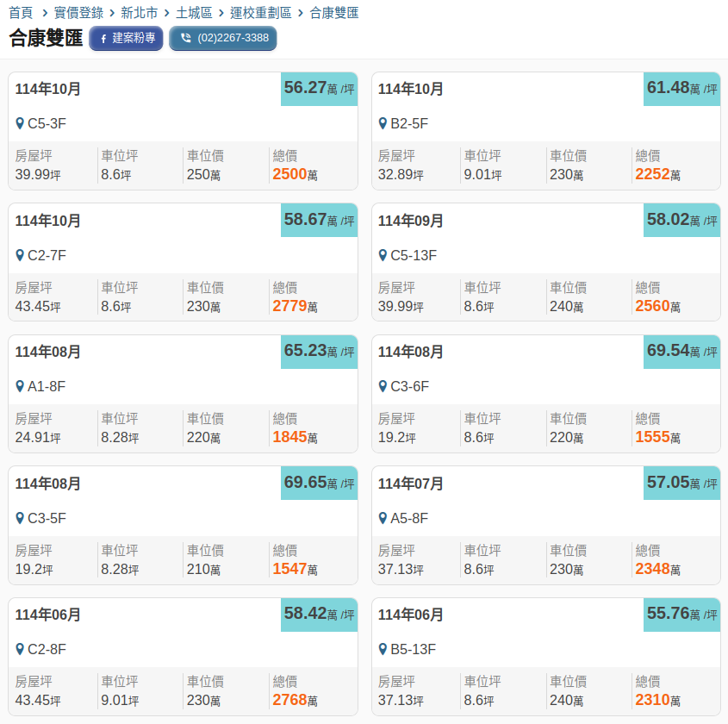
Task: Click the 24.91坪 house area value
Action: [x=38, y=438]
